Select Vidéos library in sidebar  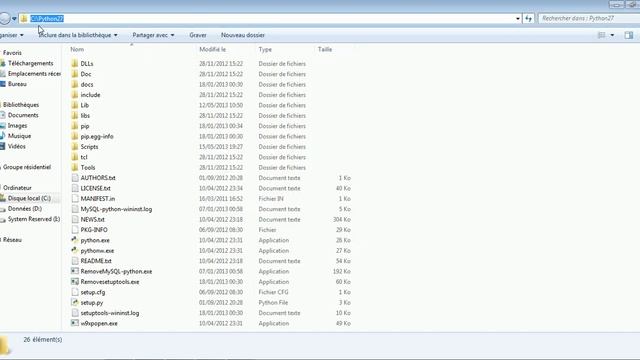[x=16, y=146]
